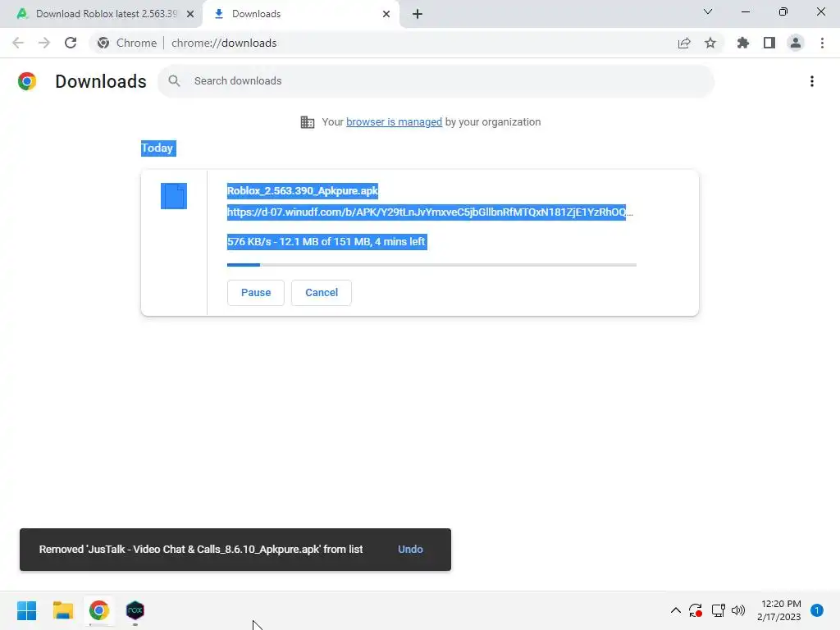Bookmark this tab with star icon
Image resolution: width=840 pixels, height=630 pixels.
click(x=710, y=43)
